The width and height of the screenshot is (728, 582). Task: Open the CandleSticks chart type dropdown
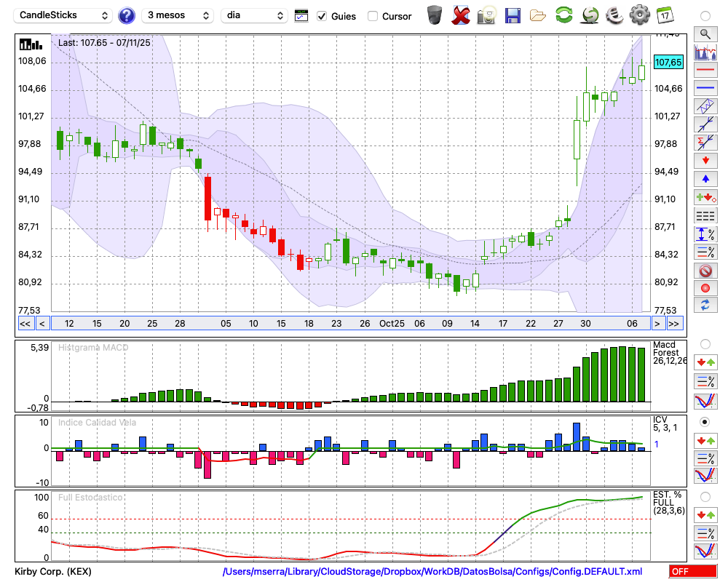(63, 15)
